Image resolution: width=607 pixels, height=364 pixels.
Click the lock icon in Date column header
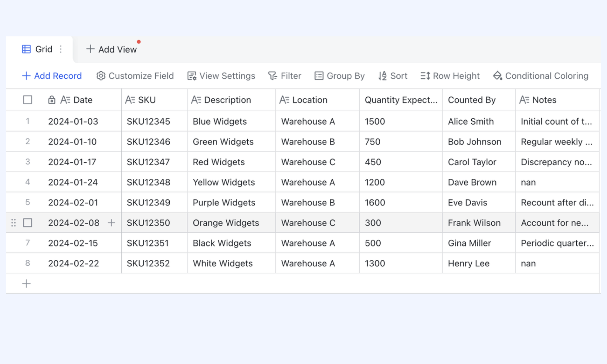pos(52,100)
